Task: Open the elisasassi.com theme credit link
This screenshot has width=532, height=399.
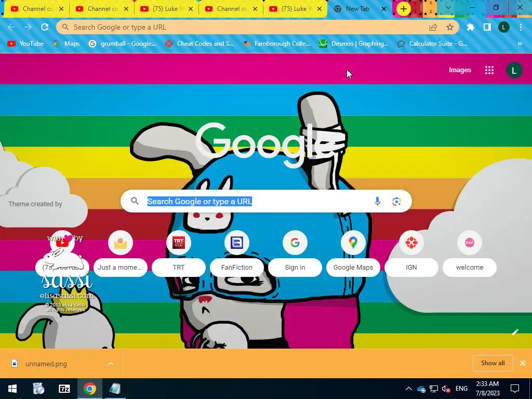Action: (x=67, y=296)
